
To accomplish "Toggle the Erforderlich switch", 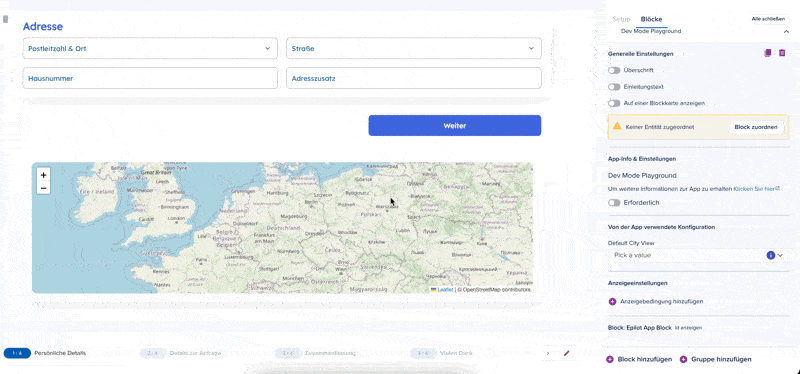I will [x=614, y=203].
